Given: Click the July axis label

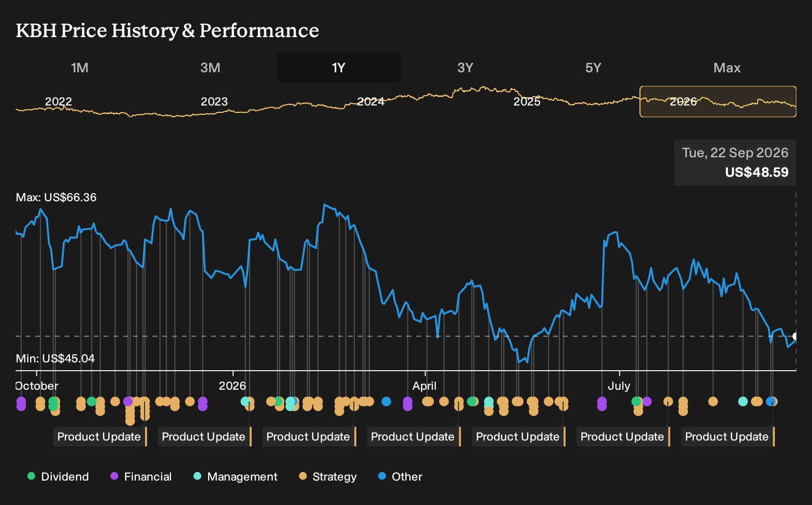Looking at the screenshot, I should coord(619,386).
